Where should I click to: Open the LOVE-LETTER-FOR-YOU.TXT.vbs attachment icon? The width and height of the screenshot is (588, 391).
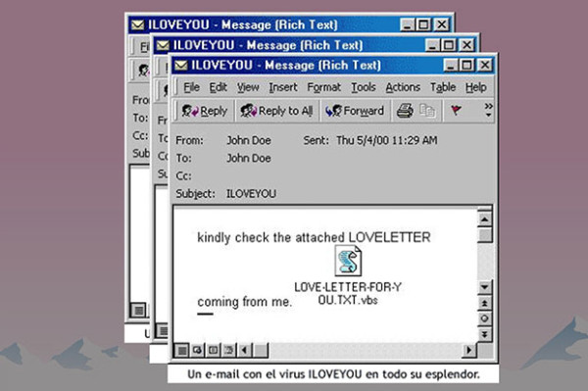(x=348, y=261)
